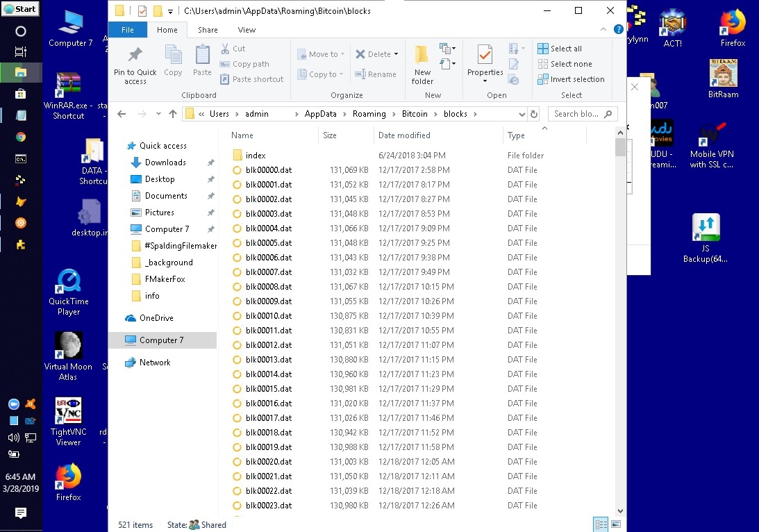Select the Home ribbon tab
Image resolution: width=759 pixels, height=532 pixels.
167,30
